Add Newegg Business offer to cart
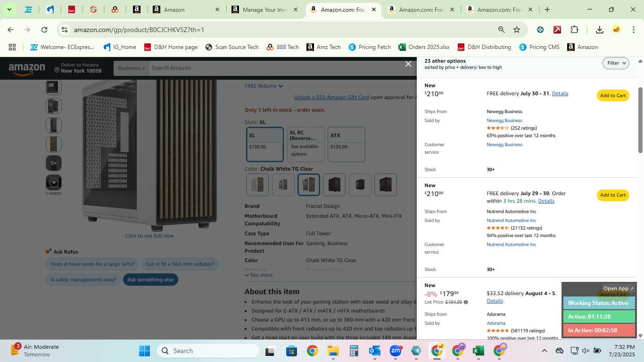The height and width of the screenshot is (362, 644). tap(613, 95)
